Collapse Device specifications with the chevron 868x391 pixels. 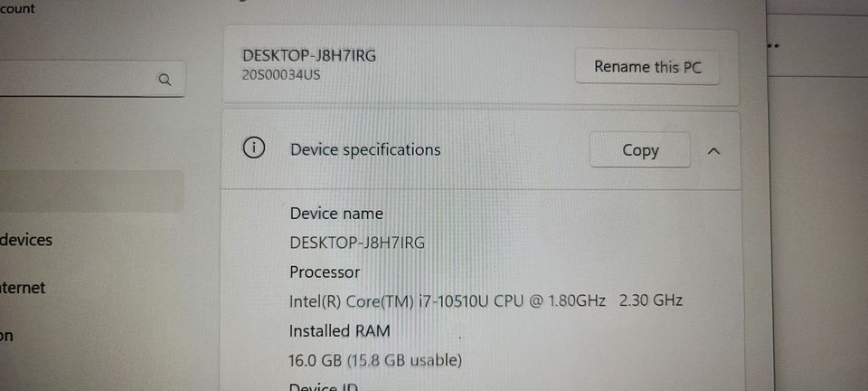[x=714, y=150]
